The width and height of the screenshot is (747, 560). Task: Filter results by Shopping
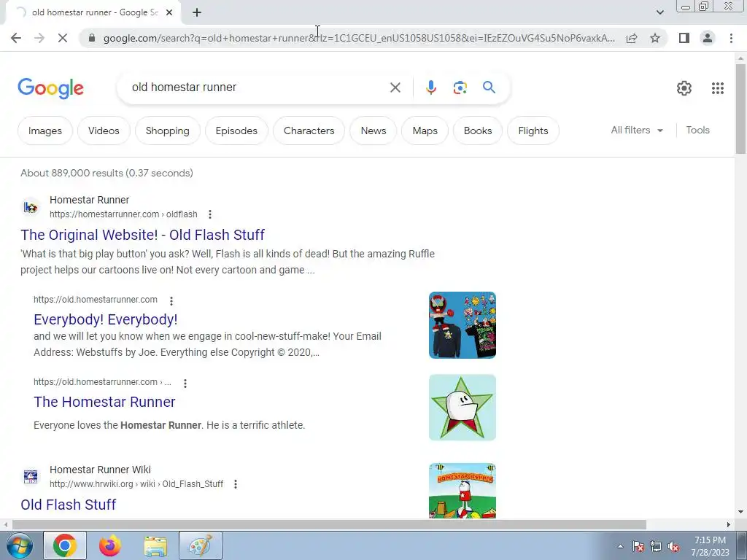pyautogui.click(x=167, y=131)
